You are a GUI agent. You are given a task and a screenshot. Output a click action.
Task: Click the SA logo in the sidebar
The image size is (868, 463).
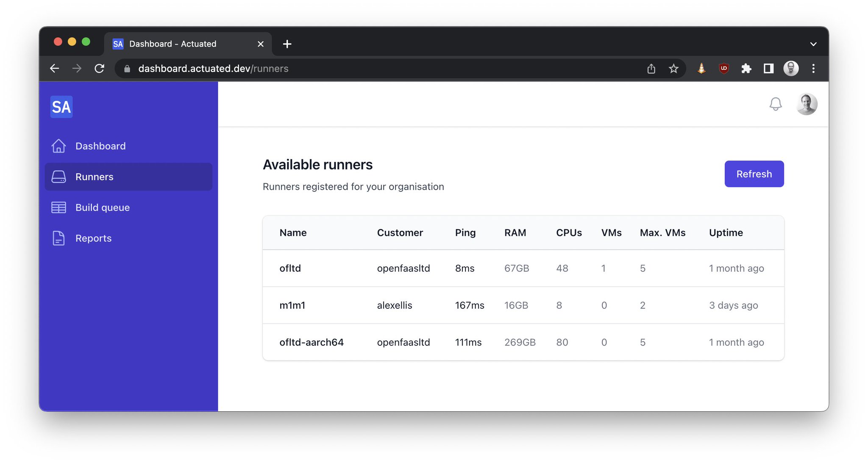pyautogui.click(x=61, y=107)
